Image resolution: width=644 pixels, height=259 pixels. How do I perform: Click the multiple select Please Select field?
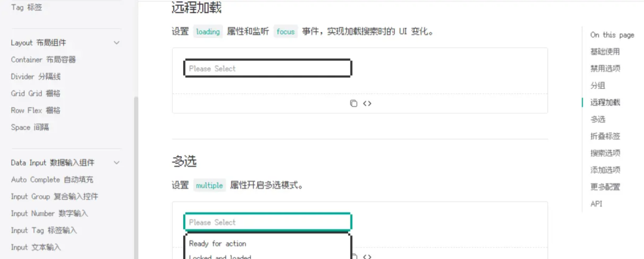268,222
